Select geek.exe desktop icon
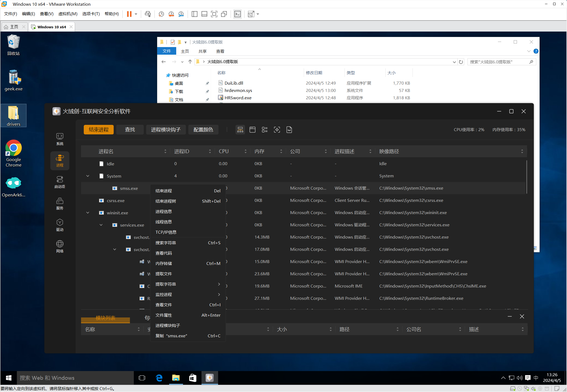The width and height of the screenshot is (567, 392). click(x=13, y=81)
